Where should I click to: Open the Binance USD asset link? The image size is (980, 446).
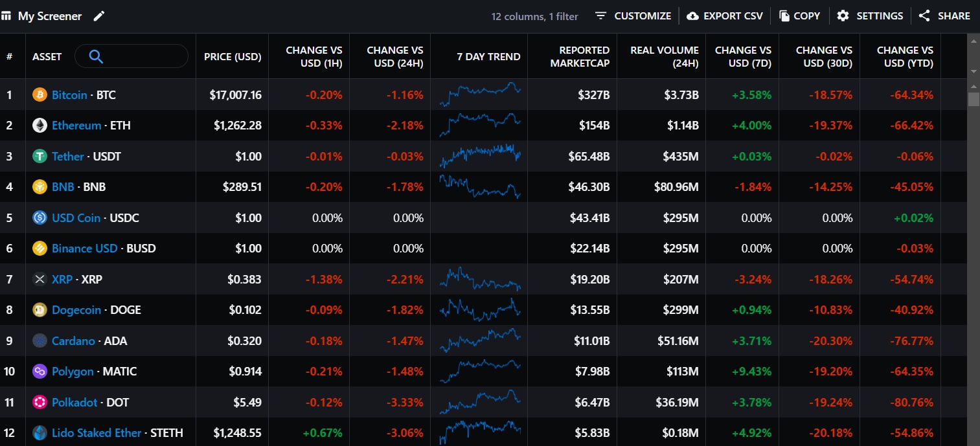(x=85, y=249)
